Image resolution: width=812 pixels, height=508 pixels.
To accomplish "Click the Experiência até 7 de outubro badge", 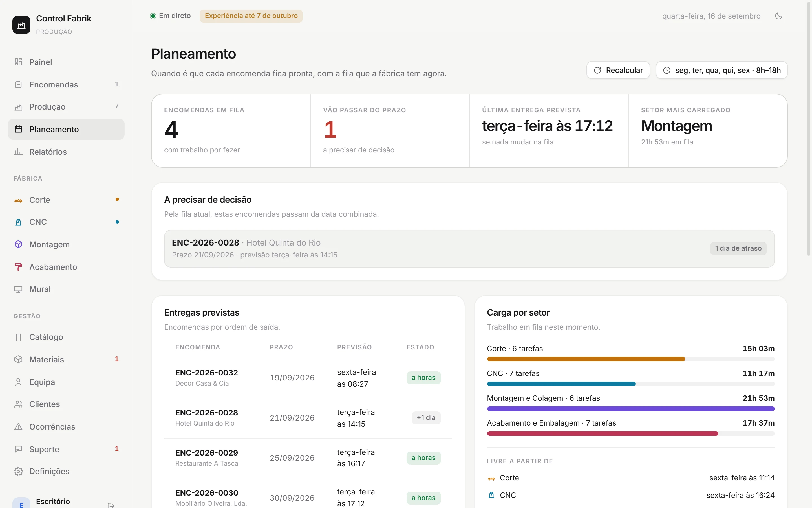I will (x=251, y=16).
